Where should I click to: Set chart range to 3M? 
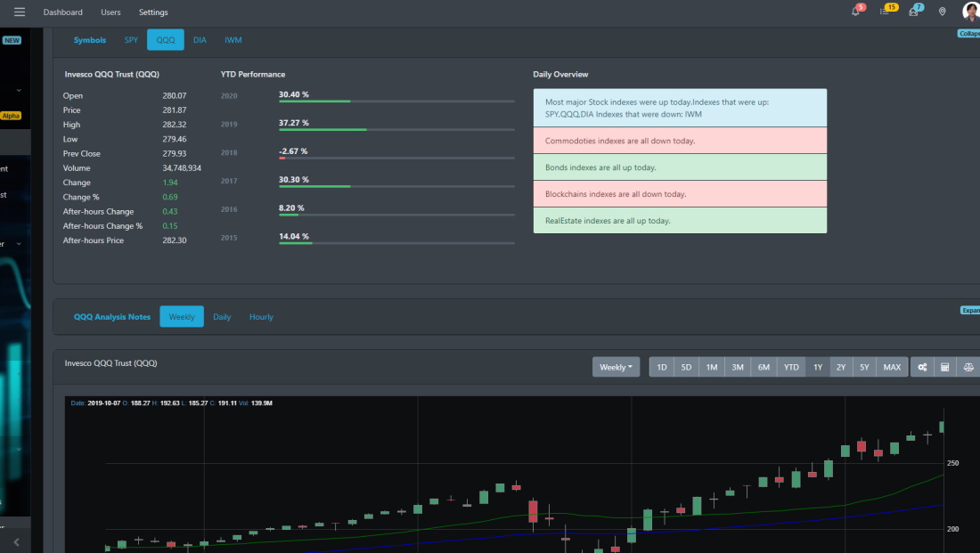(738, 367)
